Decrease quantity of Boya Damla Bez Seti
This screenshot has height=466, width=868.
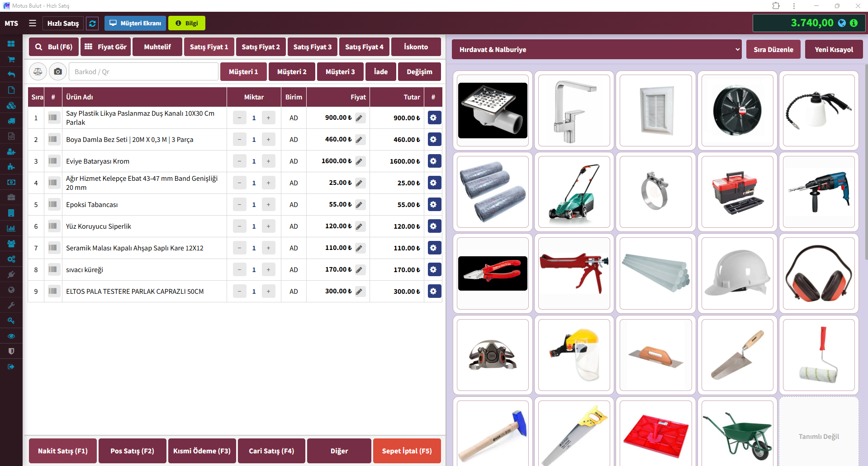click(x=239, y=140)
